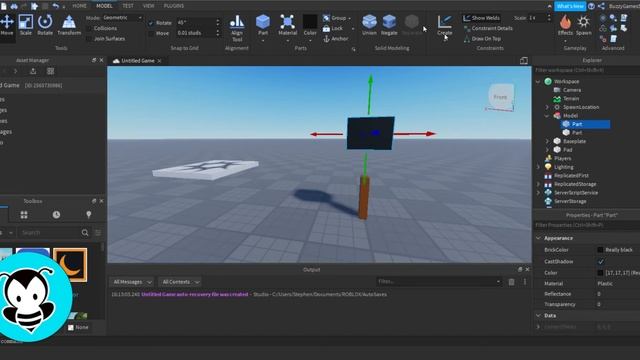Click the Color property swatch
Viewport: 640px width, 360px height.
pyautogui.click(x=600, y=273)
